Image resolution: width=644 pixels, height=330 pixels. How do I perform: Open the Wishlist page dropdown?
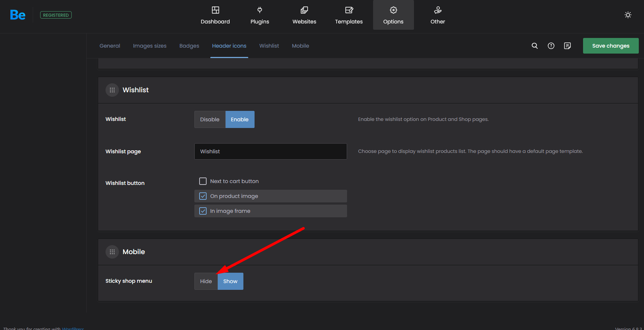270,151
